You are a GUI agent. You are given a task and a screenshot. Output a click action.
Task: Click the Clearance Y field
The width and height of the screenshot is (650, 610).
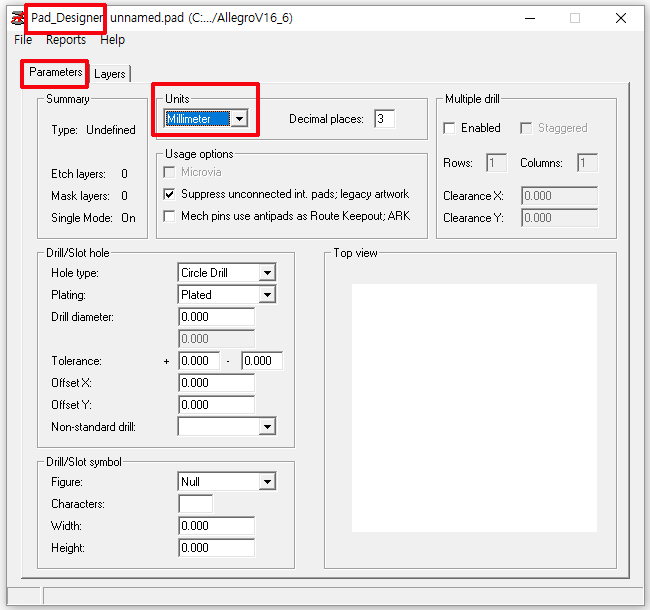tap(560, 218)
